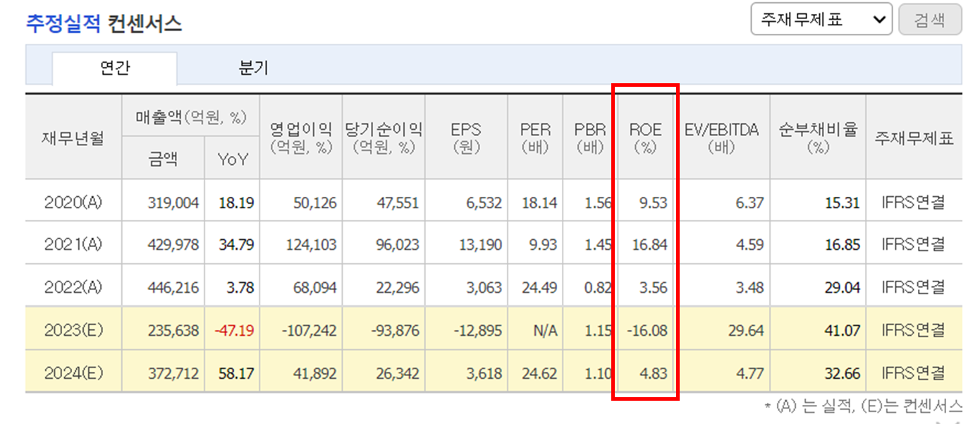Screen dimensions: 980x424
Task: Select the 연간 tab
Action: 114,68
